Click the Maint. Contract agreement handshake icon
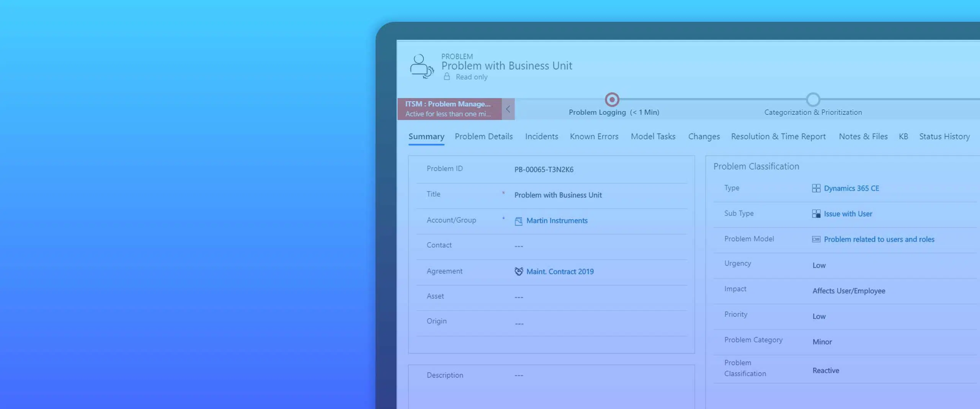 pos(518,272)
